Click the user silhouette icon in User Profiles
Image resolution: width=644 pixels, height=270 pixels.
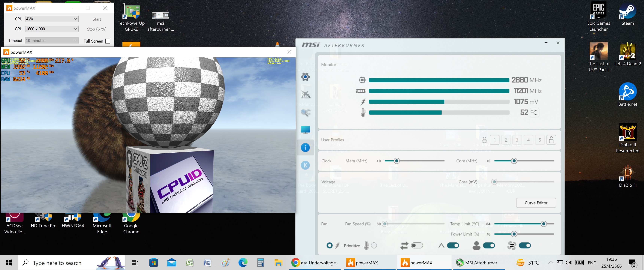(484, 140)
